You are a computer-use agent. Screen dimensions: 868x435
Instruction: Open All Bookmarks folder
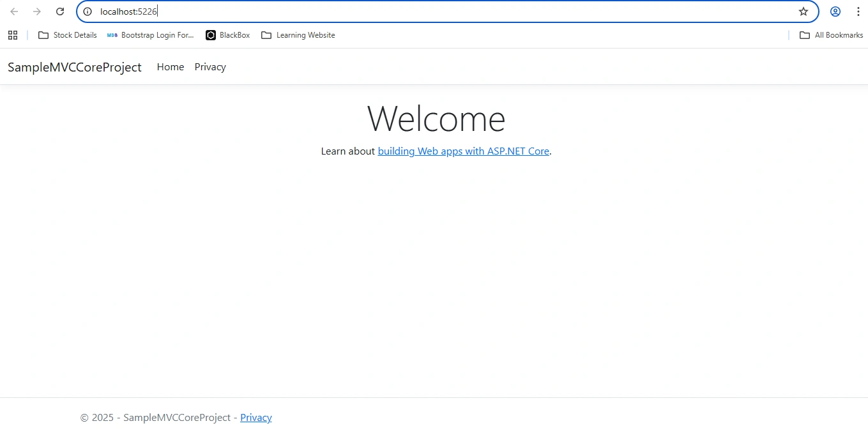(x=832, y=35)
